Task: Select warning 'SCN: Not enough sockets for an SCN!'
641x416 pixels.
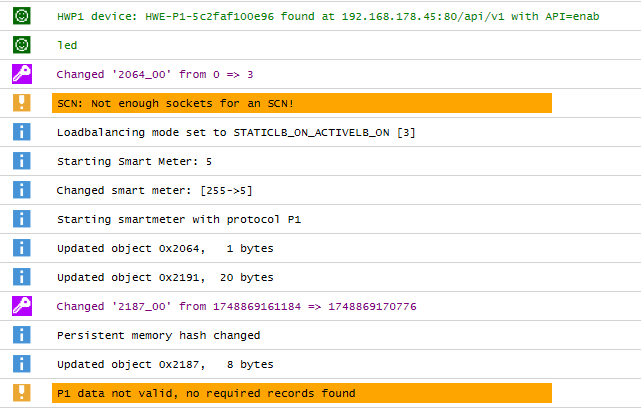Action: tap(302, 103)
